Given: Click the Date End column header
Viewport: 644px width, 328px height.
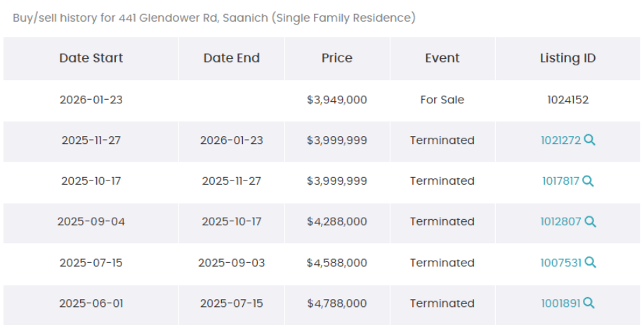Looking at the screenshot, I should 232,58.
